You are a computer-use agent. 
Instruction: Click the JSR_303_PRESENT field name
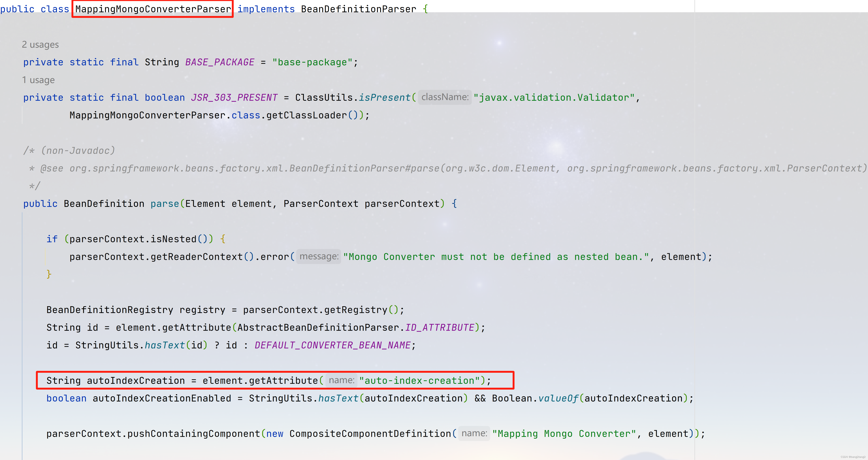(x=234, y=98)
